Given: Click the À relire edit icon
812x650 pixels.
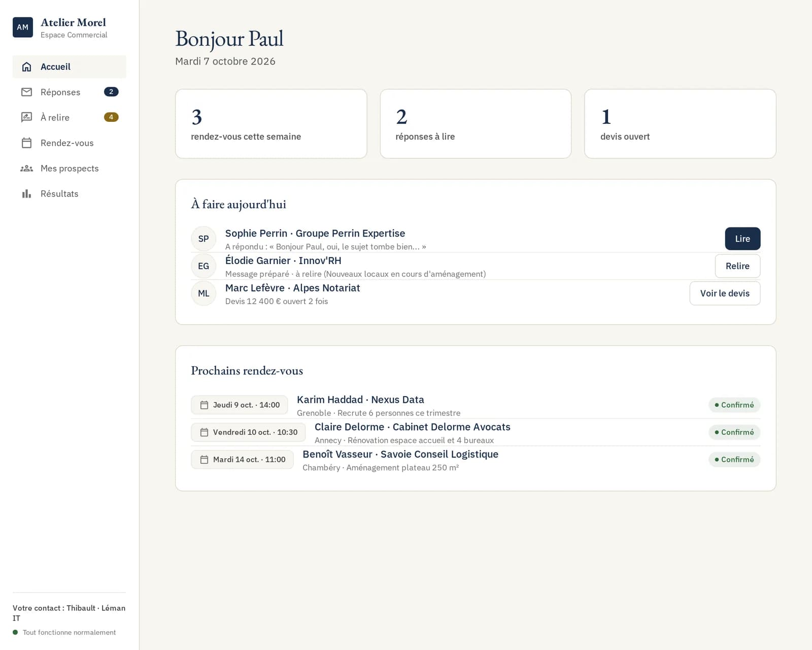Looking at the screenshot, I should point(27,117).
